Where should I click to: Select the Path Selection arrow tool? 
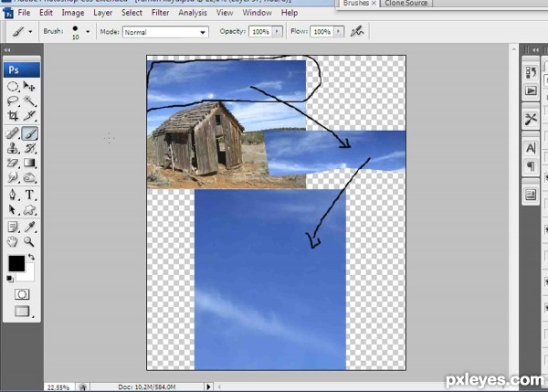(13, 209)
